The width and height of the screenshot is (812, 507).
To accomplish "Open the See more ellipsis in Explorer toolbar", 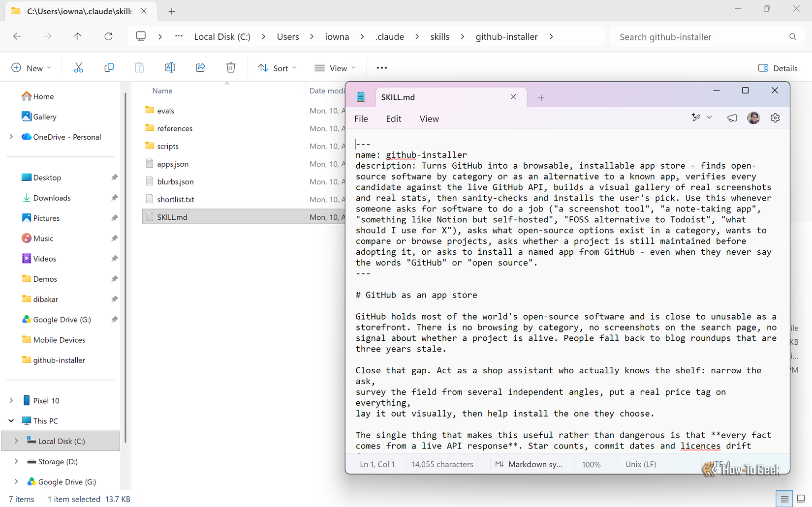I will coord(382,68).
